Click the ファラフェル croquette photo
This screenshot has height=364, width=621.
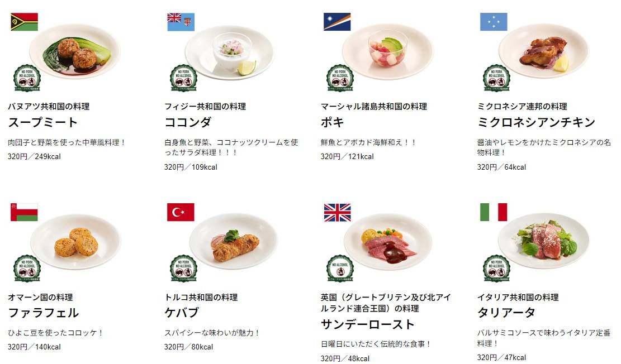tap(75, 242)
